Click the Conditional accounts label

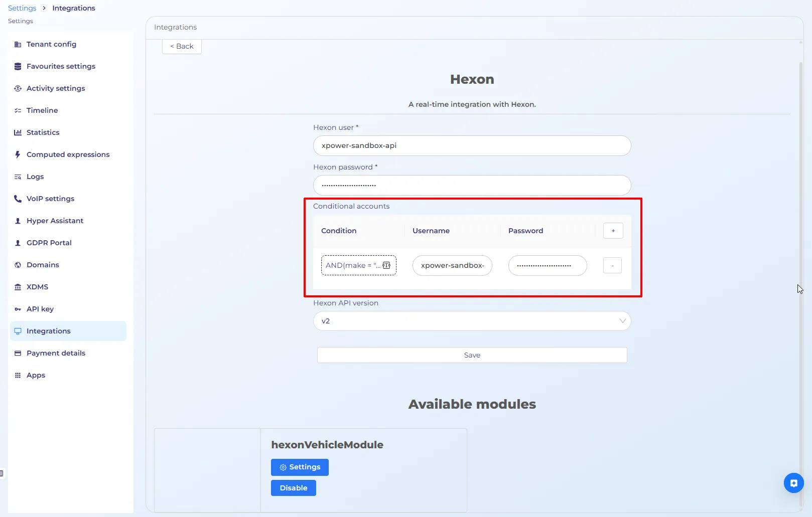tap(351, 206)
